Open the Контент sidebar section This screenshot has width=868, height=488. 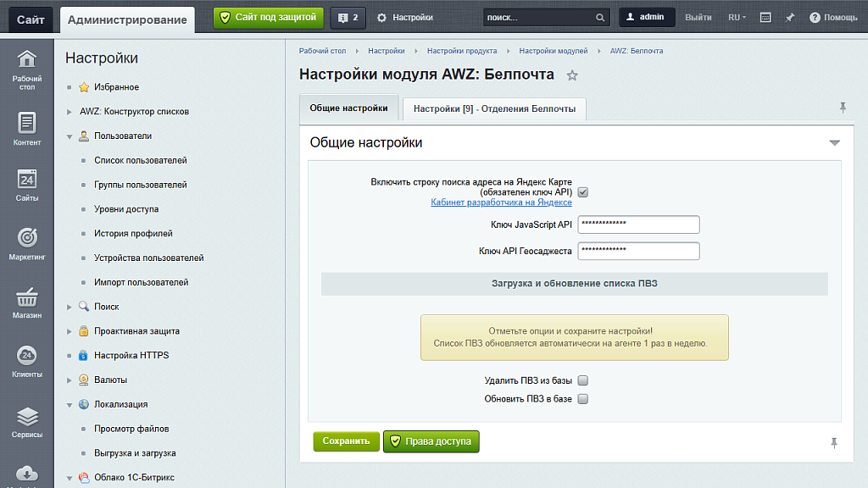26,129
